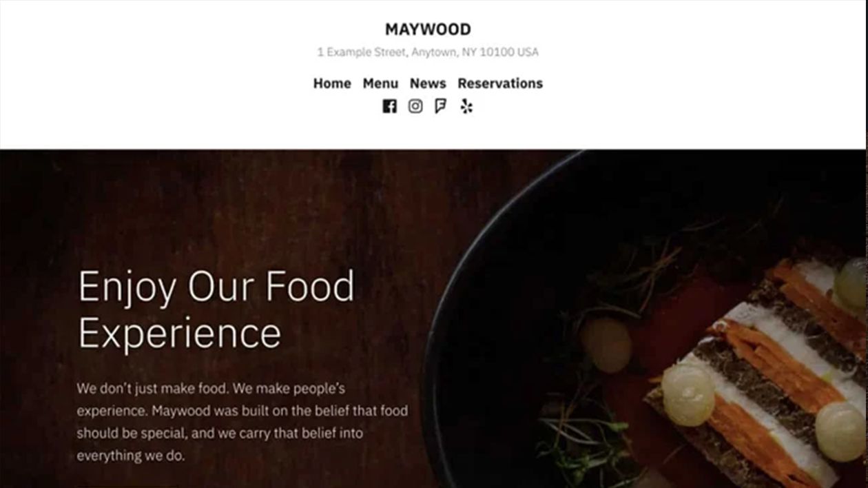Click the word Experience in the heading
This screenshot has width=868, height=488.
[x=180, y=333]
